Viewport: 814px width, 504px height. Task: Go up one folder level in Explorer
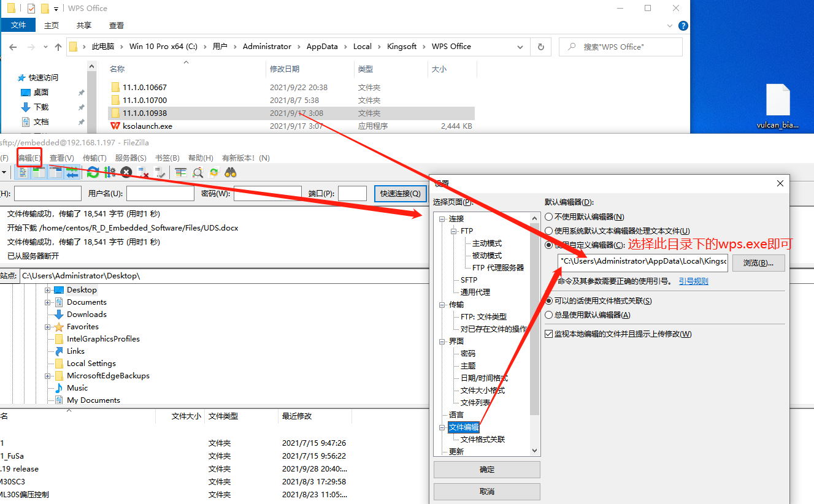[x=58, y=47]
